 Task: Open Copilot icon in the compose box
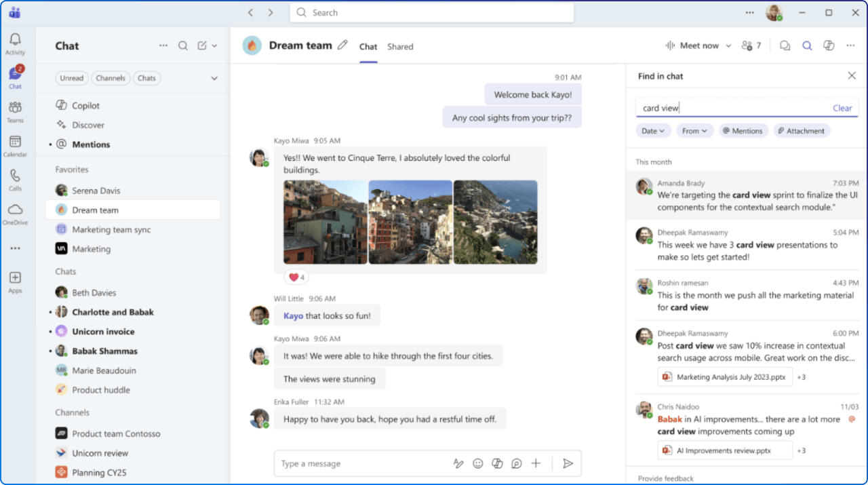click(x=497, y=463)
